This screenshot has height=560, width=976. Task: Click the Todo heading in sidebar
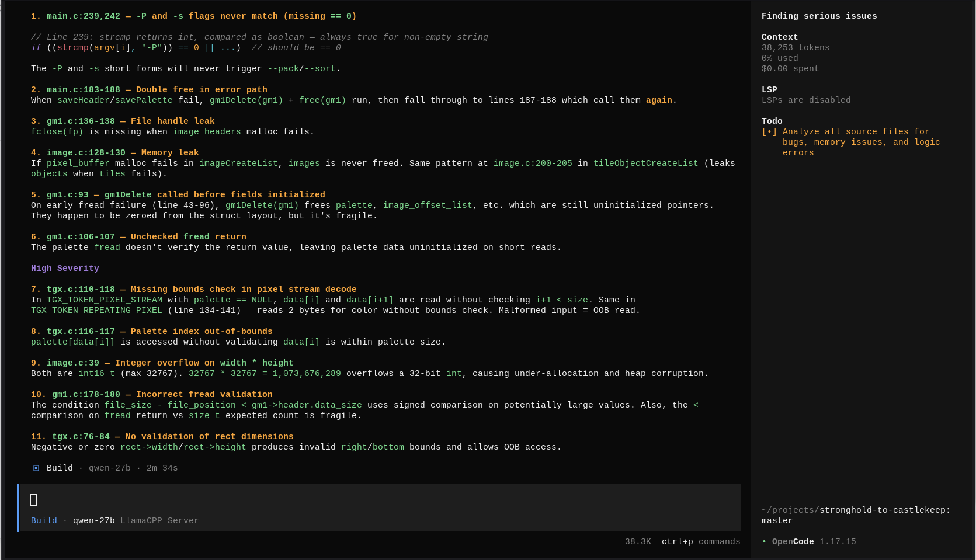(x=772, y=121)
